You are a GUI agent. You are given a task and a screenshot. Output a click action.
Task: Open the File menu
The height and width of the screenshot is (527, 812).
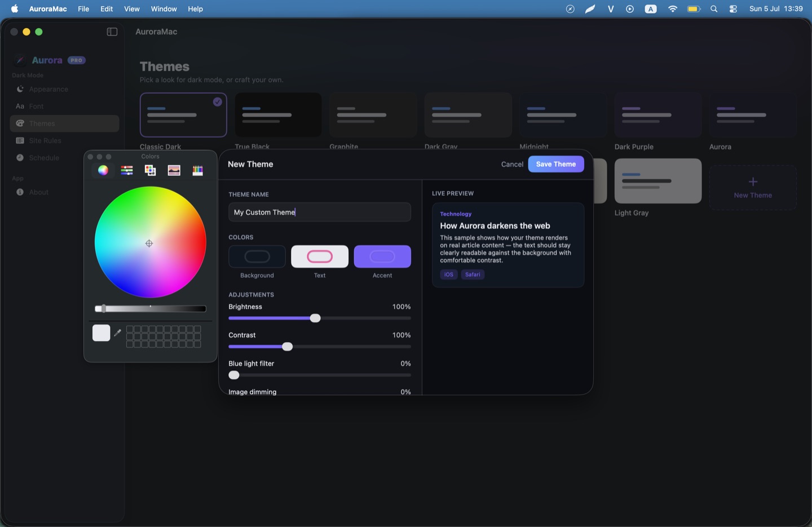click(x=83, y=9)
